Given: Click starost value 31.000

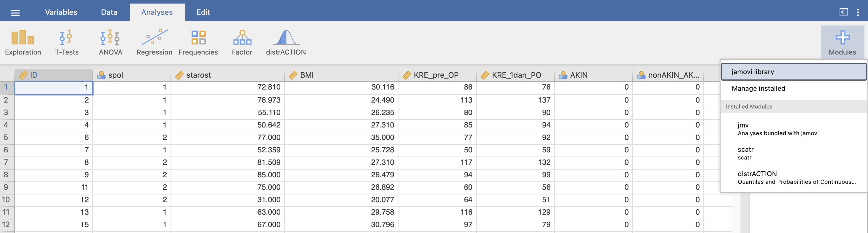Looking at the screenshot, I should click(x=227, y=200).
